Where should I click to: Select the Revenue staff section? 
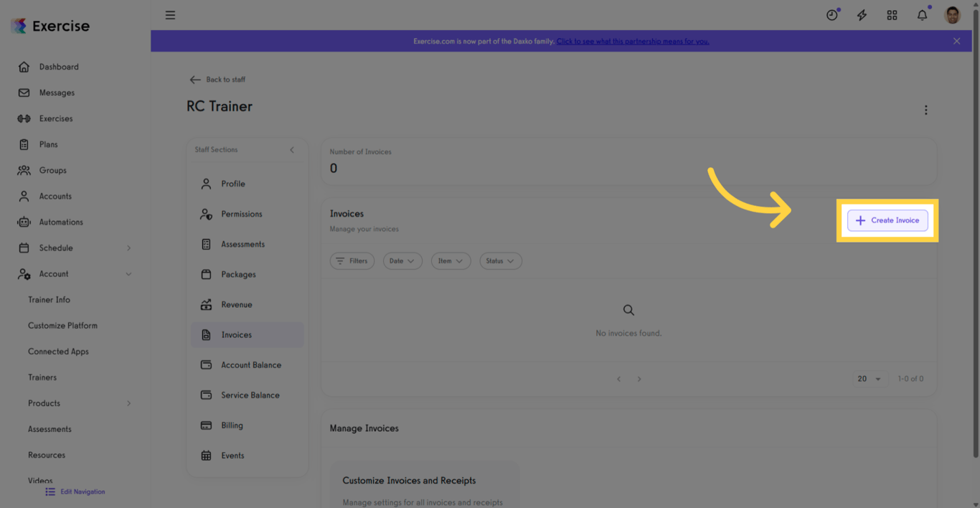[237, 304]
